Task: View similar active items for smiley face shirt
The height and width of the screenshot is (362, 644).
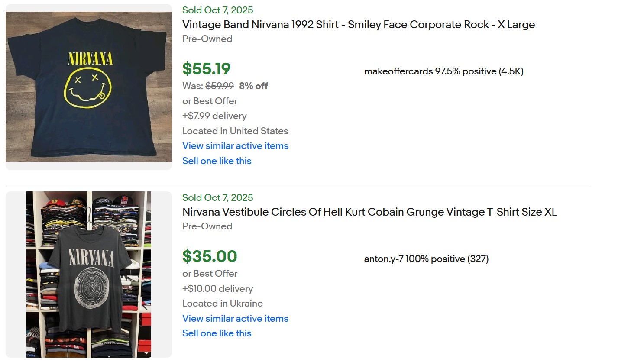Action: coord(235,146)
